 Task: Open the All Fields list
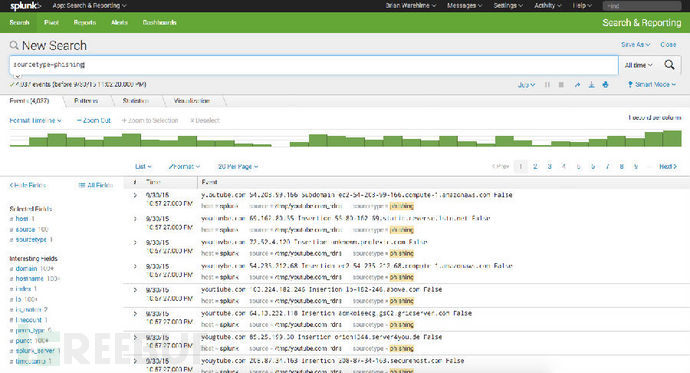(95, 185)
